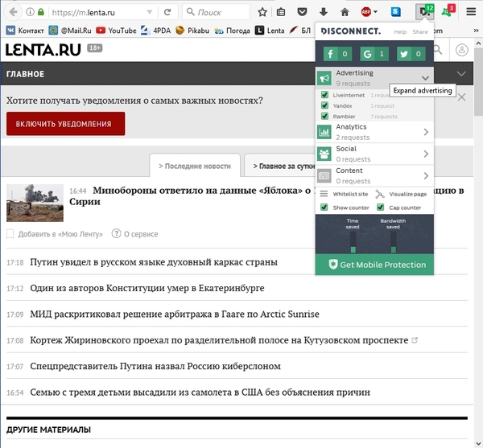Toggle the Rambler tracker checkbox

(x=324, y=117)
